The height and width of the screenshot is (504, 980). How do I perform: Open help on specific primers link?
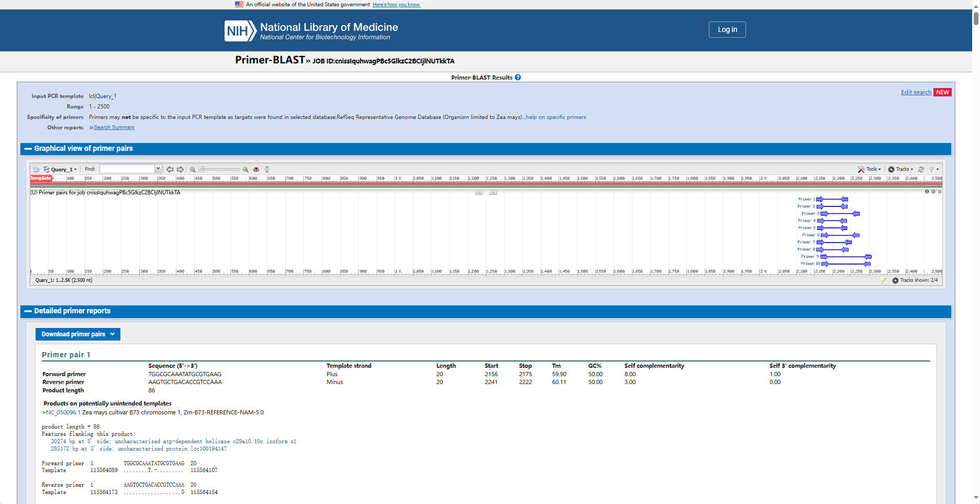pos(556,117)
